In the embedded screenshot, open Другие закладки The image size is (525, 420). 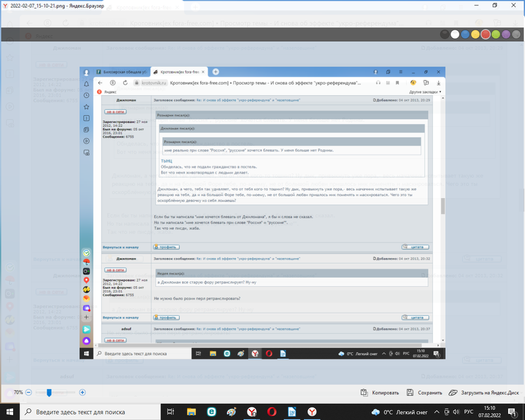coord(425,92)
